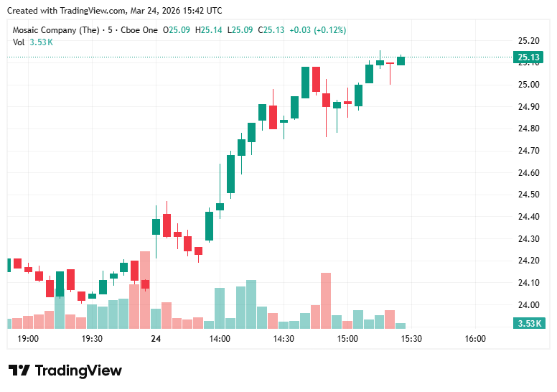557x392 pixels.
Task: Click the TradingView wordmark text
Action: [x=78, y=370]
